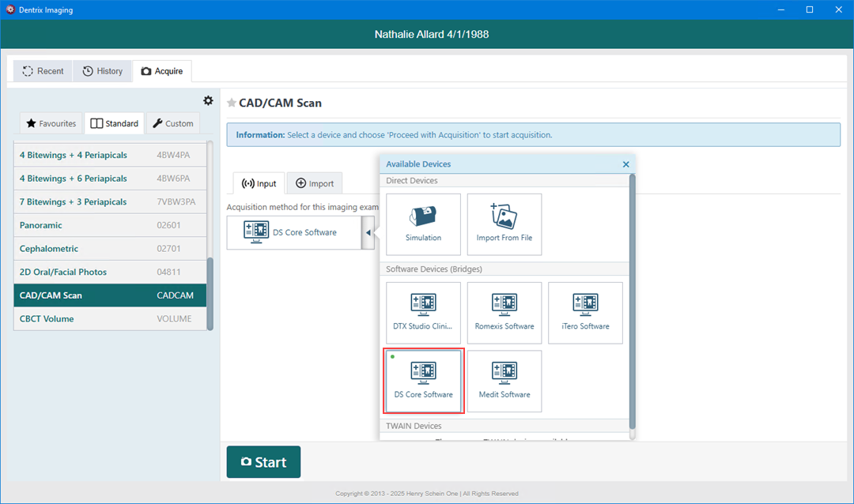
Task: Open the Recent tab
Action: click(43, 71)
